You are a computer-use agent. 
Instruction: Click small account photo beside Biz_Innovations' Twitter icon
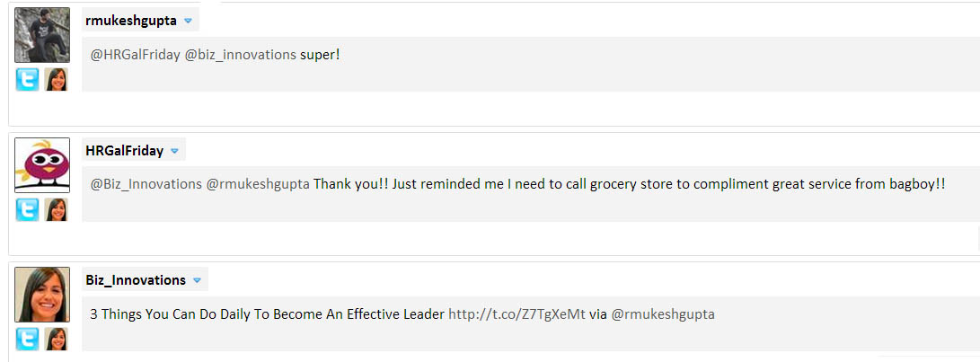pyautogui.click(x=57, y=339)
